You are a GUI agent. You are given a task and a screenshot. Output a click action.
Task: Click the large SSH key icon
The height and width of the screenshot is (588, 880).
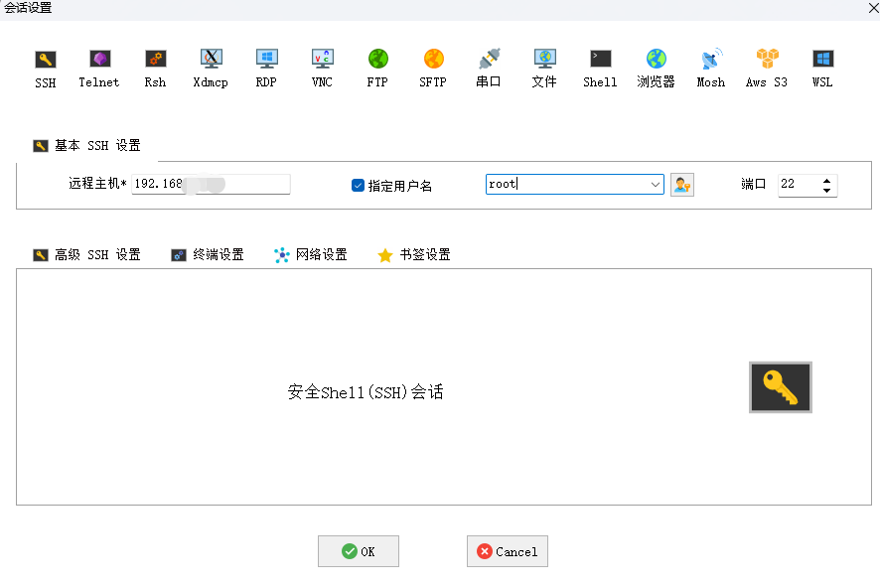(780, 387)
